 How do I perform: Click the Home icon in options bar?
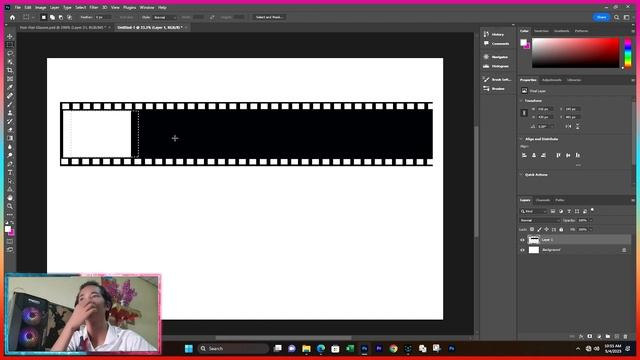tap(12, 17)
